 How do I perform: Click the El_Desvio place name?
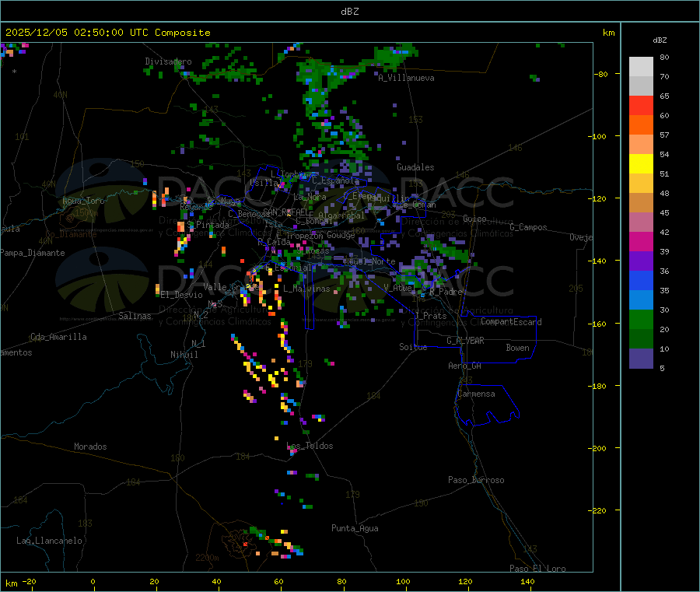181,295
